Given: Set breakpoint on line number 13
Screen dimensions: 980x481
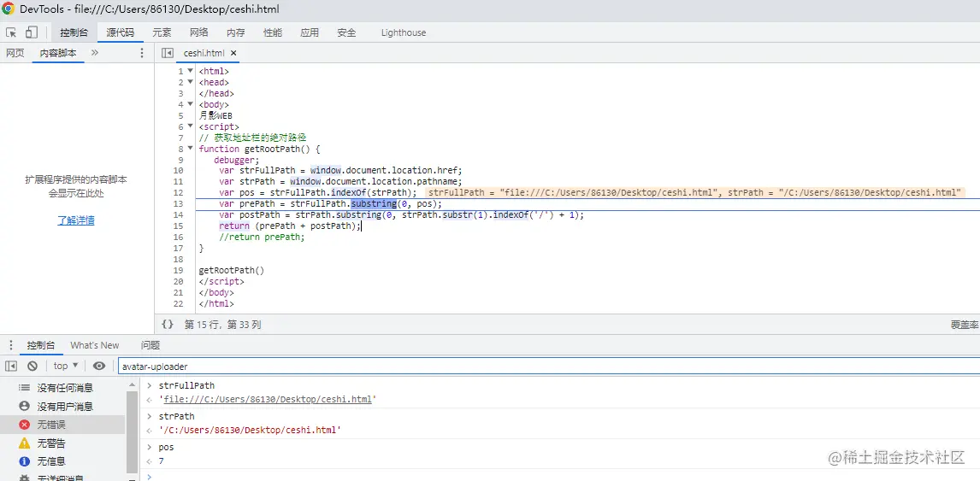Looking at the screenshot, I should coord(179,203).
